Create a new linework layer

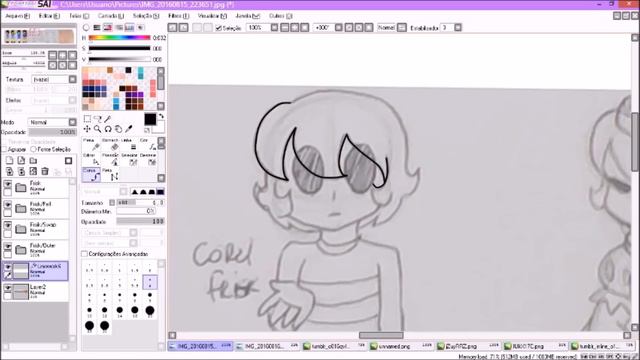[21, 160]
